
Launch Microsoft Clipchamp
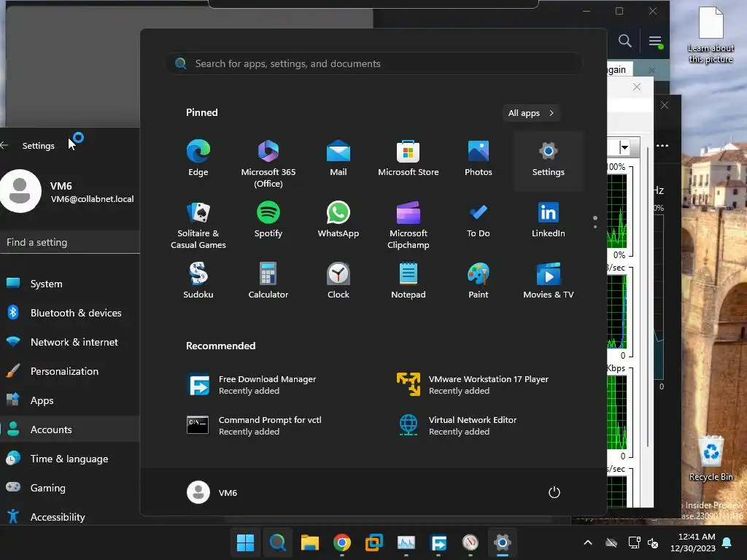pyautogui.click(x=409, y=225)
